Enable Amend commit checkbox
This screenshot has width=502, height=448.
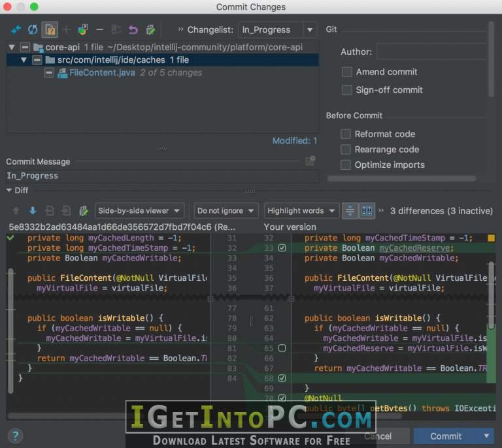346,72
